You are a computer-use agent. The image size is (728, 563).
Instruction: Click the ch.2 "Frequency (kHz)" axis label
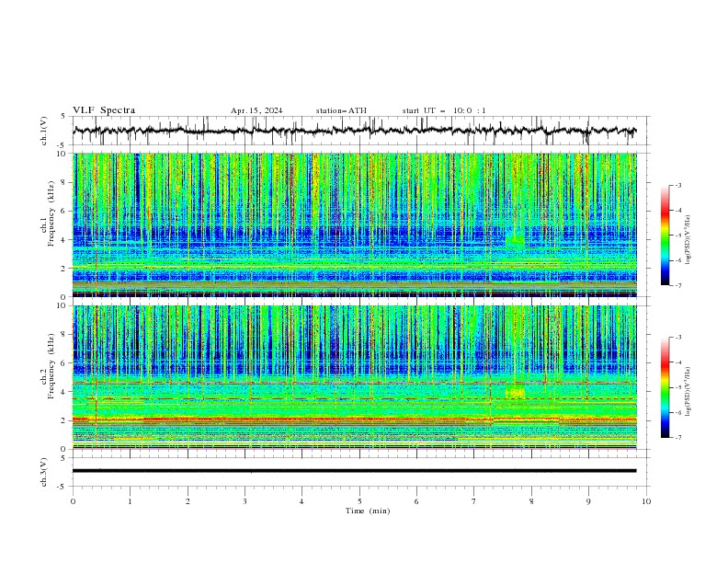51,365
